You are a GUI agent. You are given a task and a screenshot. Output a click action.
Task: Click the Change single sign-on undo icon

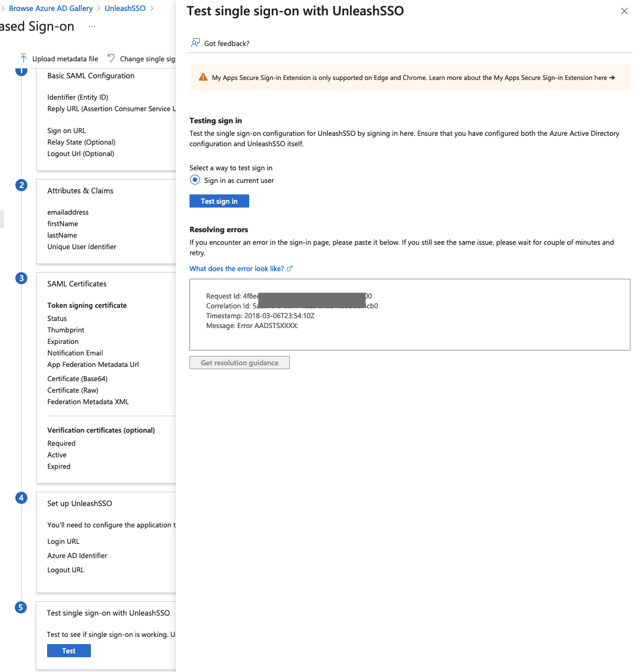[x=111, y=58]
